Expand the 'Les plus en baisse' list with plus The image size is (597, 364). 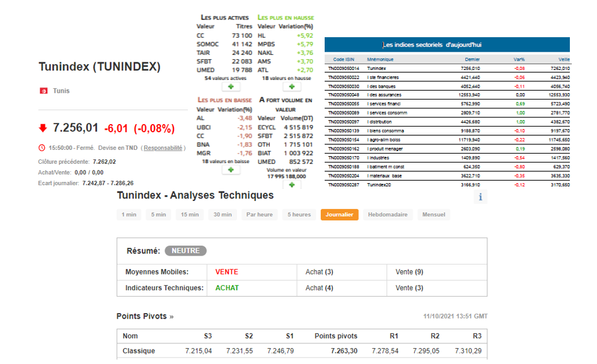pyautogui.click(x=229, y=170)
